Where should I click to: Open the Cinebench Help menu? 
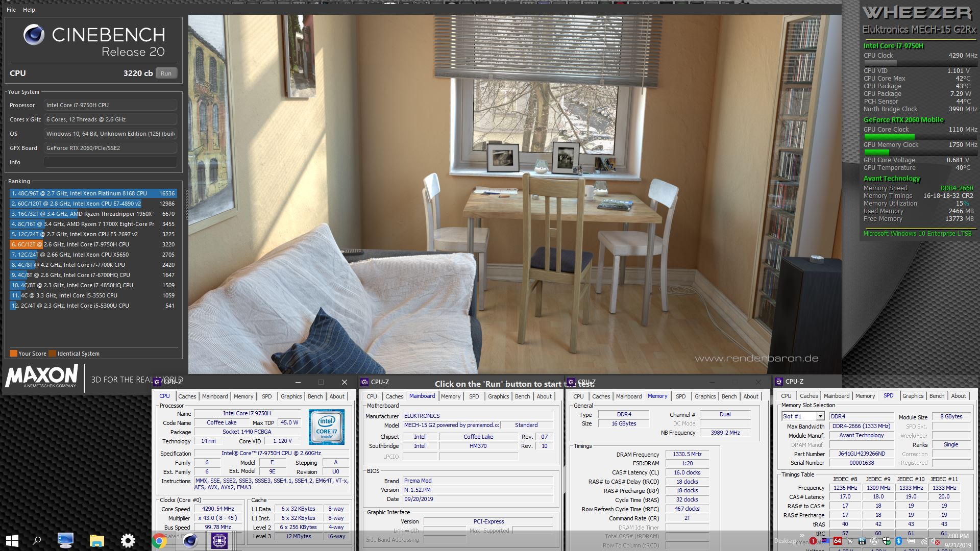tap(29, 10)
